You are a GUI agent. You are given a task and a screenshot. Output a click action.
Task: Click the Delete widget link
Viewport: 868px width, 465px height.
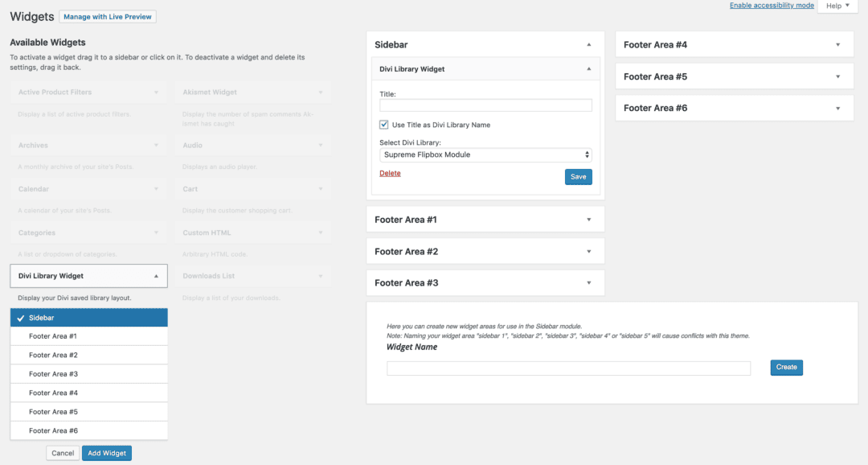click(x=390, y=174)
